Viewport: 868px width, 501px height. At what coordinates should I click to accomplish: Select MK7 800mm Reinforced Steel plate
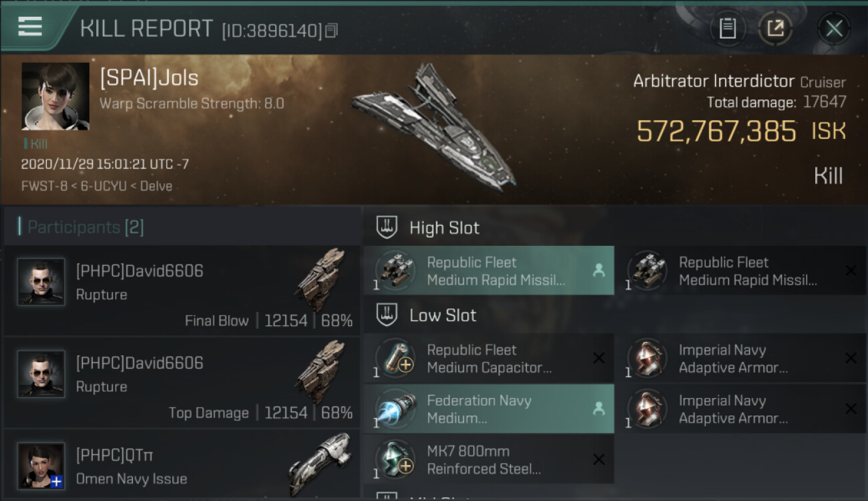coord(489,460)
